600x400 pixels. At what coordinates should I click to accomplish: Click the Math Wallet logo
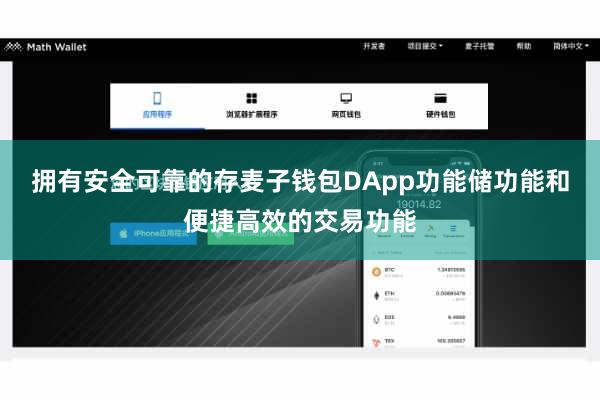pyautogui.click(x=46, y=47)
